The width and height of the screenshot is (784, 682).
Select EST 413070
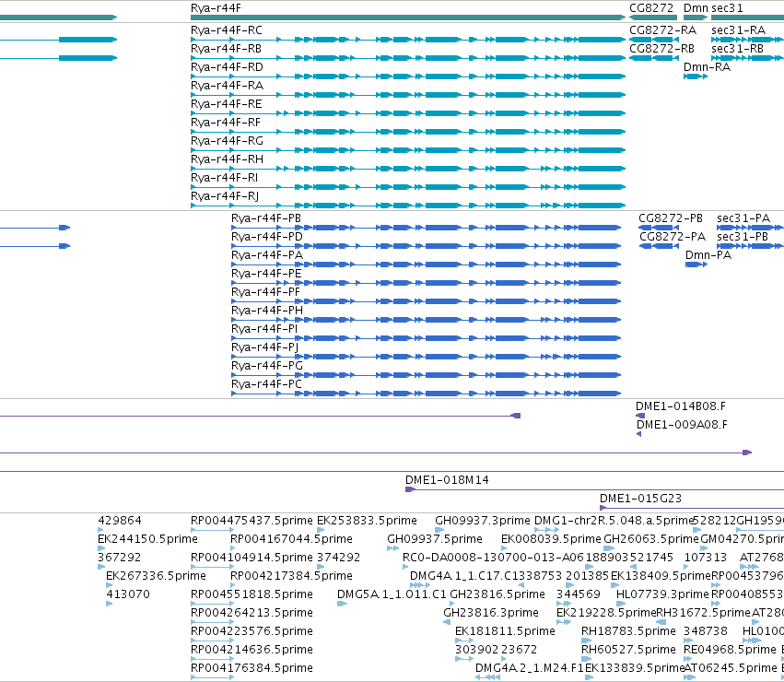click(127, 595)
